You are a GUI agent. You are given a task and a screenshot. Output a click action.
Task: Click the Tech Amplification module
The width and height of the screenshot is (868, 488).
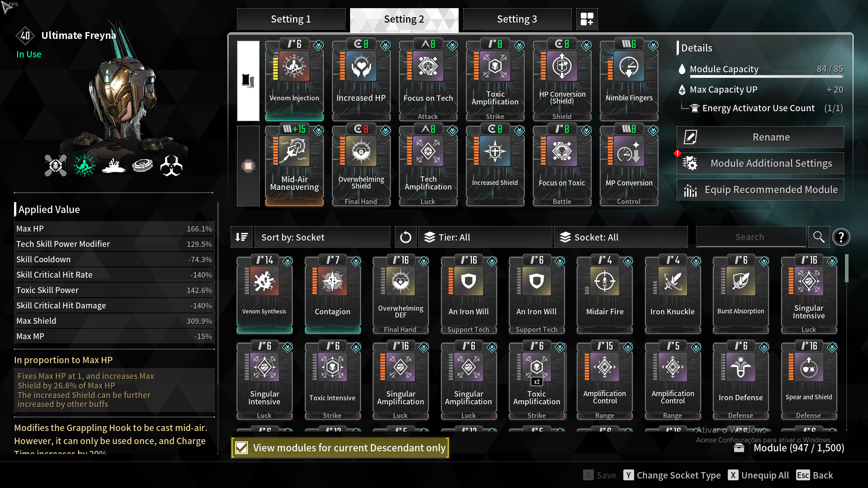[x=428, y=166]
